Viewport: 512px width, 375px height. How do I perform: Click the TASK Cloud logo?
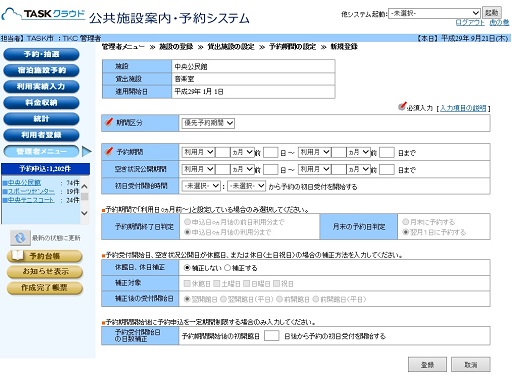[43, 14]
